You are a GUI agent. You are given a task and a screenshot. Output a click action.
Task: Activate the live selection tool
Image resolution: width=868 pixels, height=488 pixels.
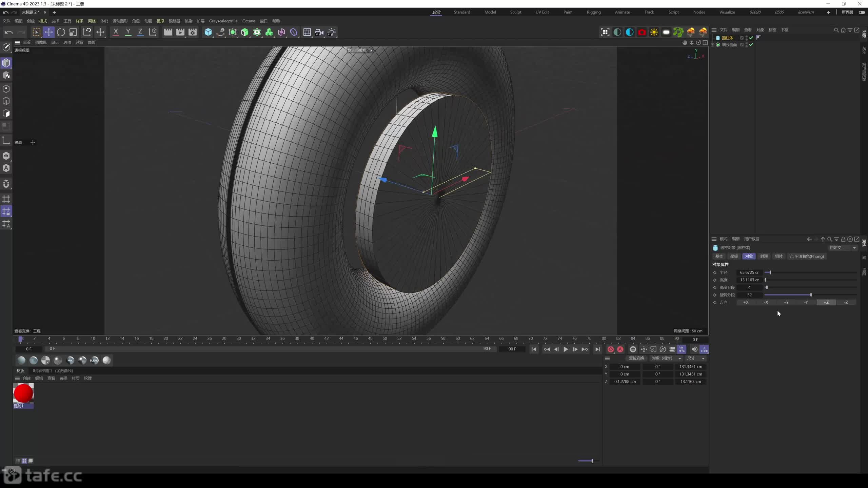(x=36, y=32)
